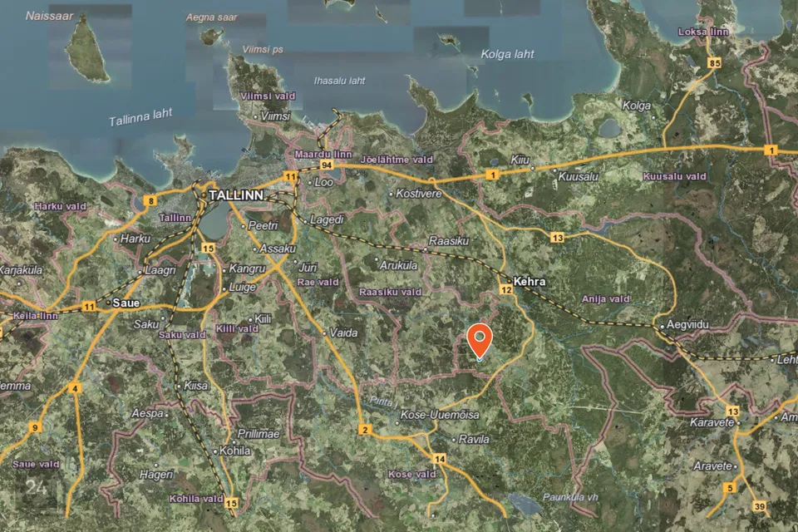Click the route 2 highway shield
Image resolution: width=798 pixels, height=532 pixels.
point(364,430)
